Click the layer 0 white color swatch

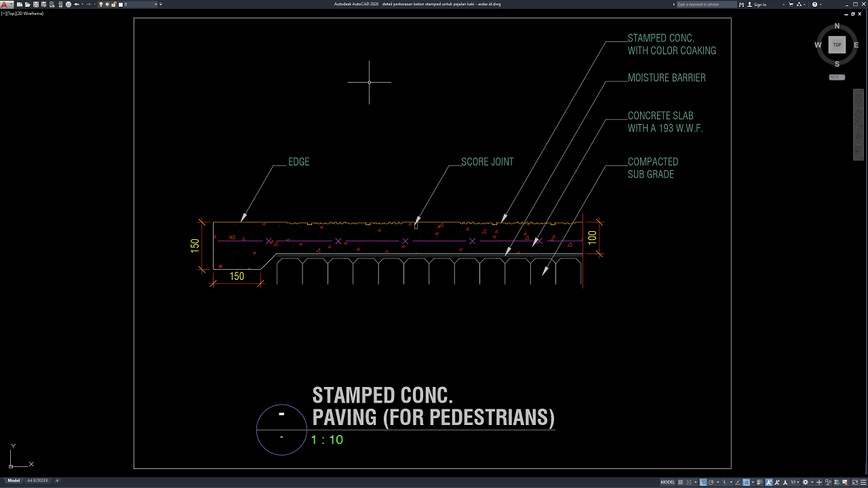[x=121, y=4]
